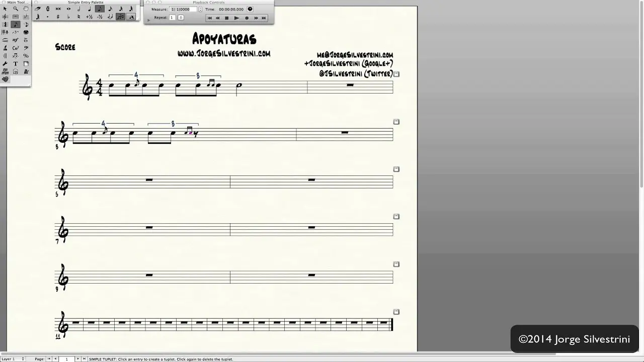Viewport: 644px width, 362px height.
Task: Rewind playback to the beginning
Action: coord(210,18)
